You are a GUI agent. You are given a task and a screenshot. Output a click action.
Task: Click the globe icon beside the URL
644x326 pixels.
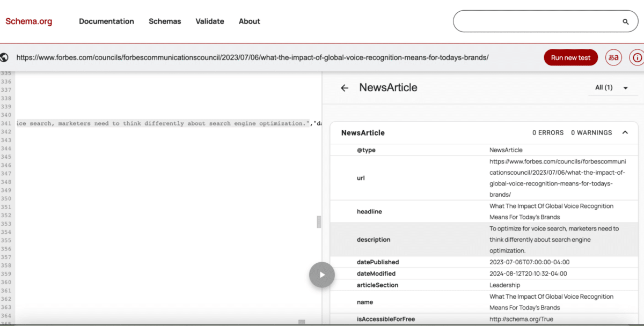tap(4, 57)
